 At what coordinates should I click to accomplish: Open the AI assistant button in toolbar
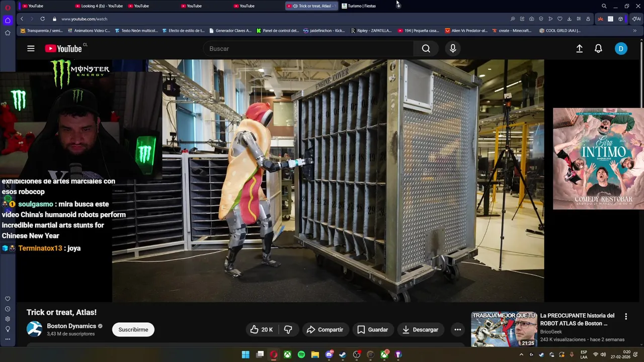pyautogui.click(x=636, y=19)
